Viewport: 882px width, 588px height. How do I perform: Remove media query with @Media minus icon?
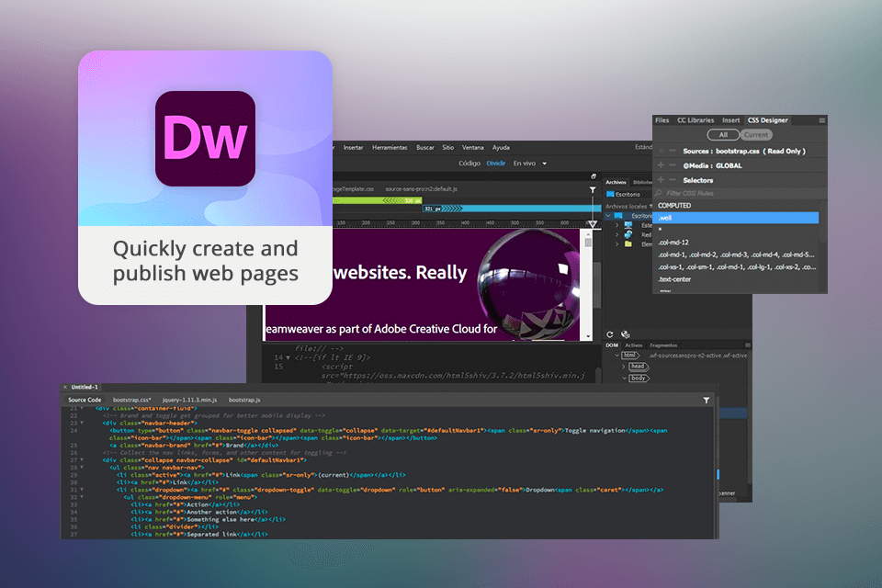click(x=673, y=165)
